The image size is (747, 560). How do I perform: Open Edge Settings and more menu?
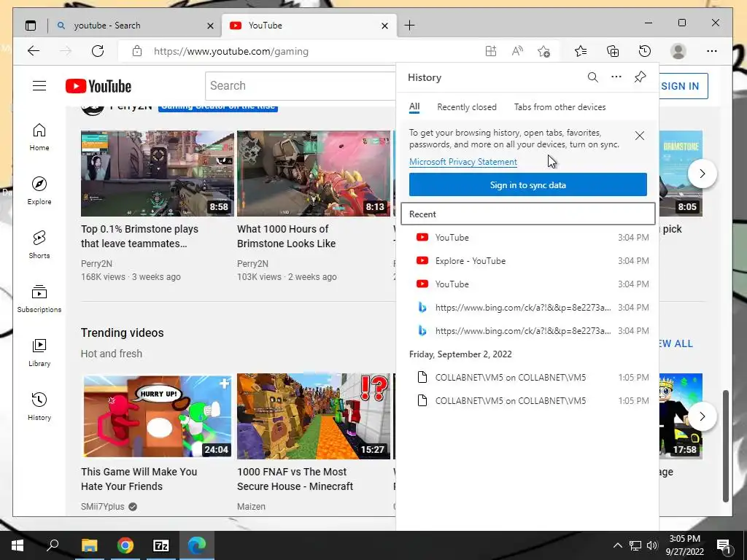coord(712,51)
